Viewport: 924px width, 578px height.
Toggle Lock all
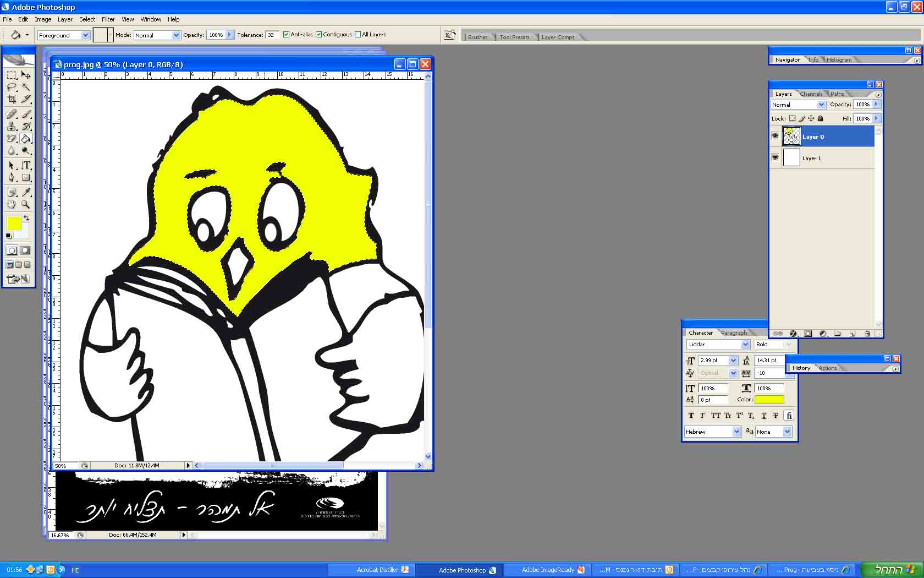pos(821,118)
